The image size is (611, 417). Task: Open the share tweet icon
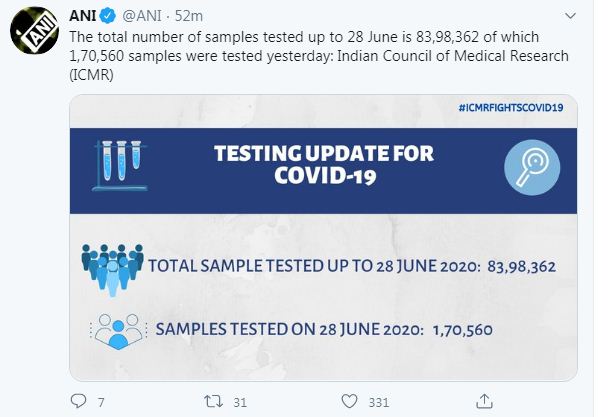tap(484, 400)
